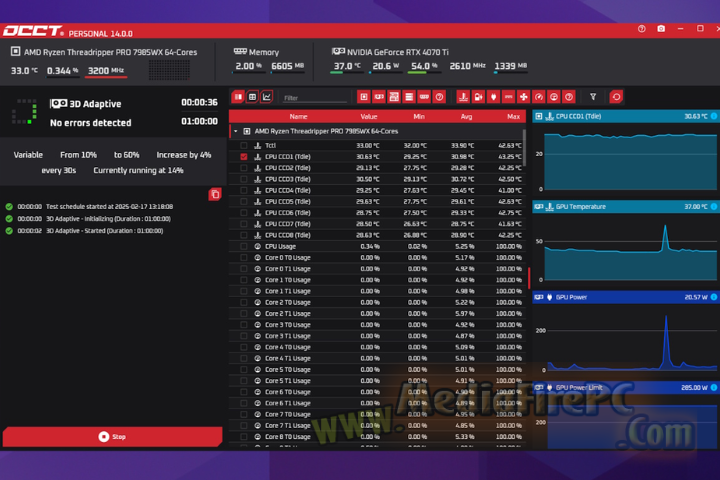Click the Memory 6605 MB readout
The image size is (720, 480).
coord(288,66)
